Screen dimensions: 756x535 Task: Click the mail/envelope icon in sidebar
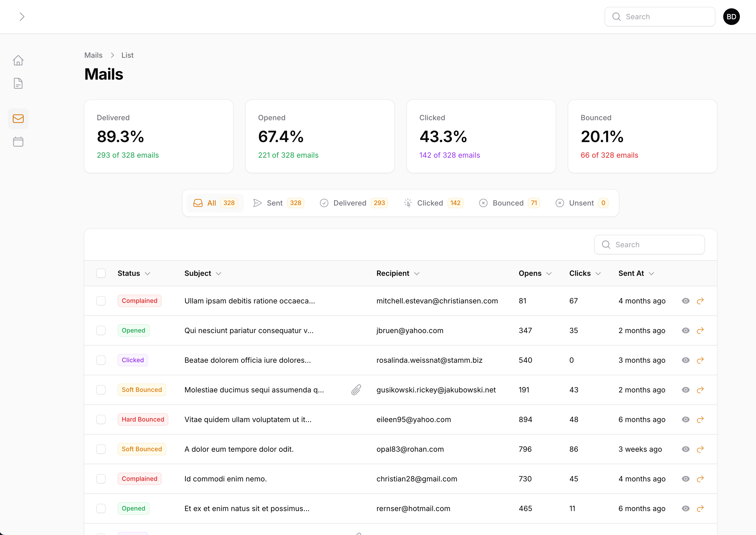17,119
